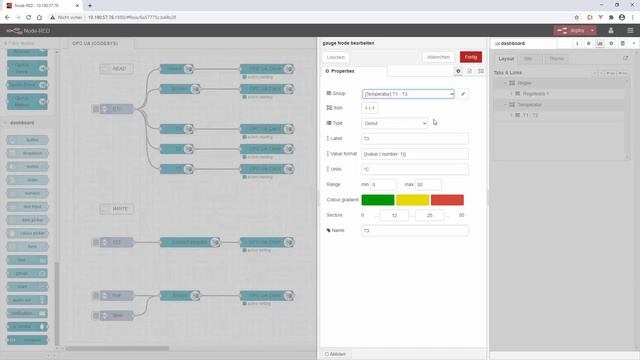The height and width of the screenshot is (360, 640).
Task: Click the first Sectors value field
Action: coord(394,215)
